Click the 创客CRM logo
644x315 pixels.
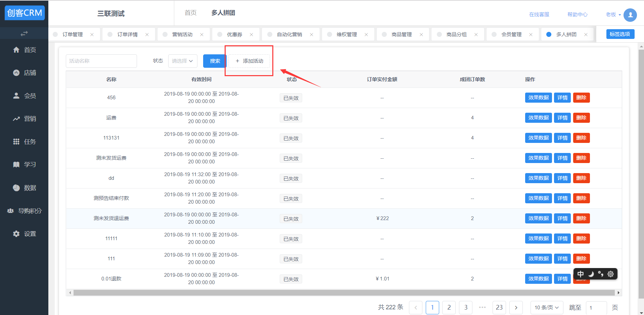tap(25, 13)
